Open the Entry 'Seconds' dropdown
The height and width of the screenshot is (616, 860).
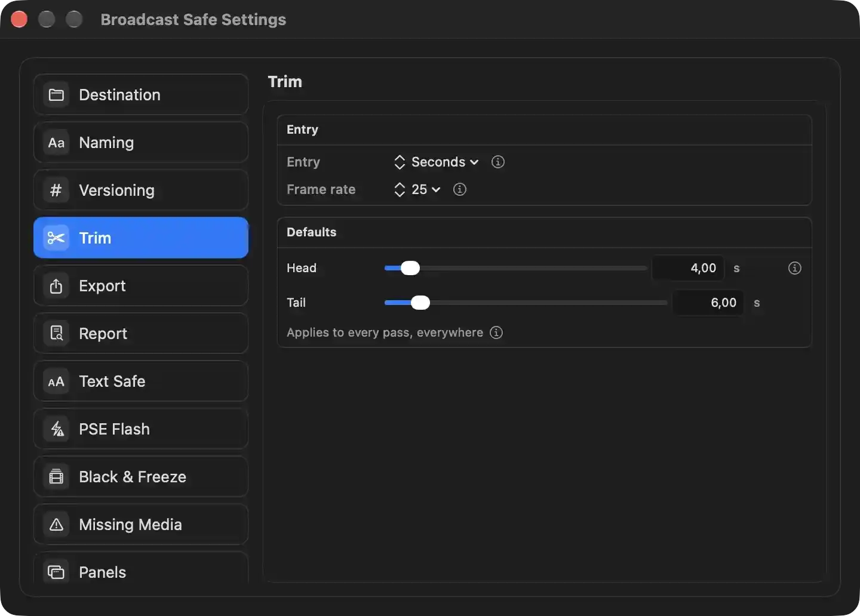(x=437, y=162)
